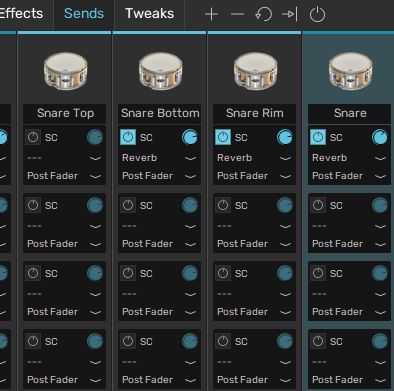Click Snare Bottom second send level knob

pos(190,205)
